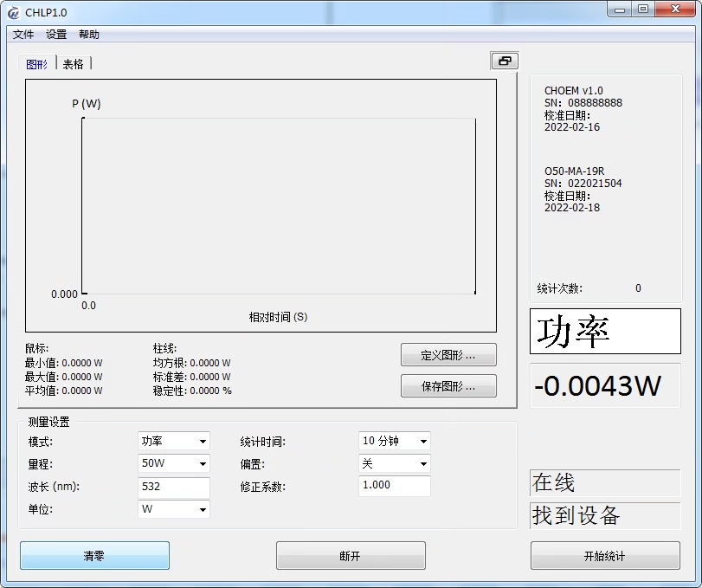Viewport: 702px width, 588px height.
Task: Click the CHLP1.0 app icon in title bar
Action: tap(14, 12)
